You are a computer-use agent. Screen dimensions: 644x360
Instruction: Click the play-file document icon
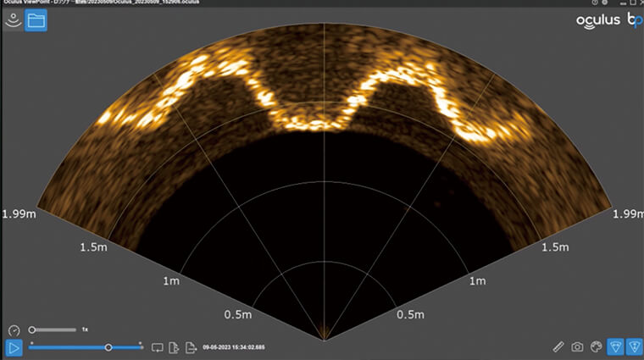pyautogui.click(x=174, y=347)
